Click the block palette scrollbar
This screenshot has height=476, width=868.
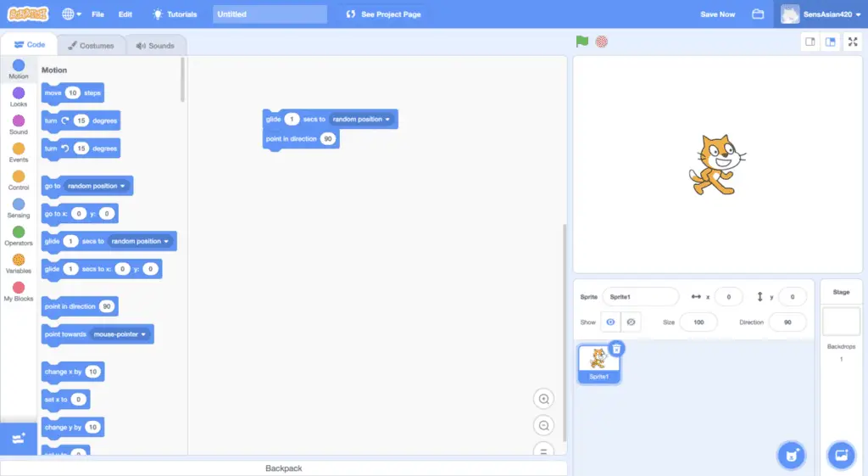pos(182,81)
